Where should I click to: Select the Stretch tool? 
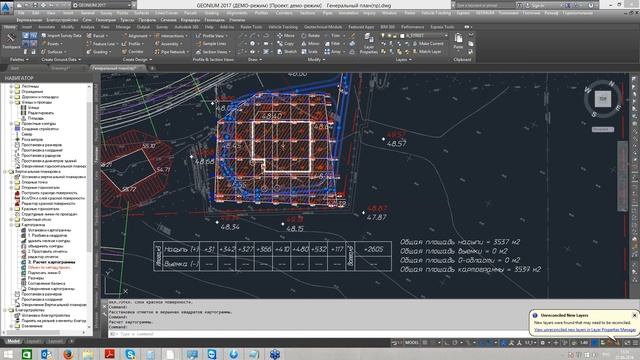click(287, 52)
